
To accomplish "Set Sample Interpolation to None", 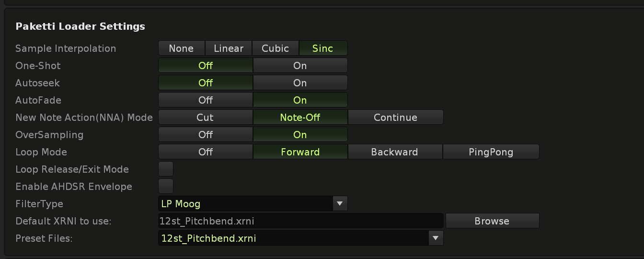I will [x=181, y=48].
